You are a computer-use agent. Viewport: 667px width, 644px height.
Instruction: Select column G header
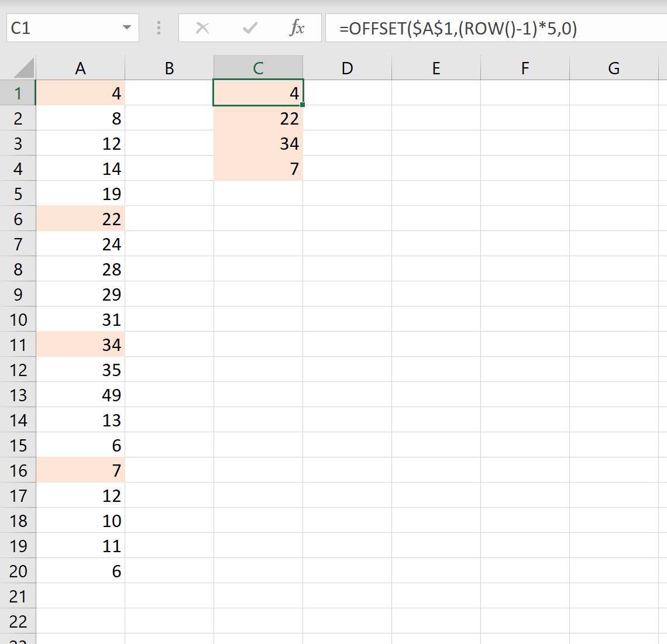[614, 68]
